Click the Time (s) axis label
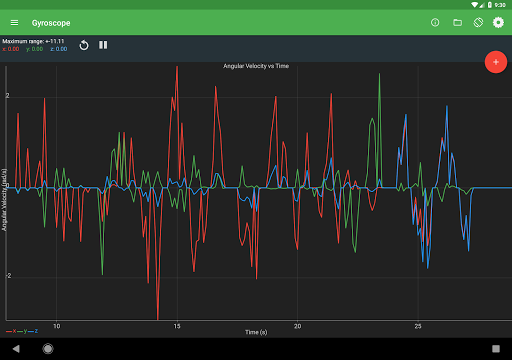This screenshot has width=512, height=360. tap(256, 332)
